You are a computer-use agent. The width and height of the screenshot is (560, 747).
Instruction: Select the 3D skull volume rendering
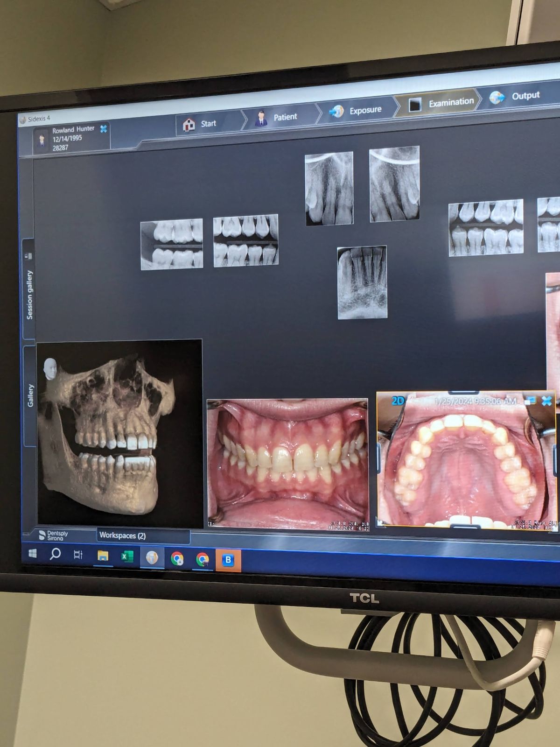(x=119, y=433)
